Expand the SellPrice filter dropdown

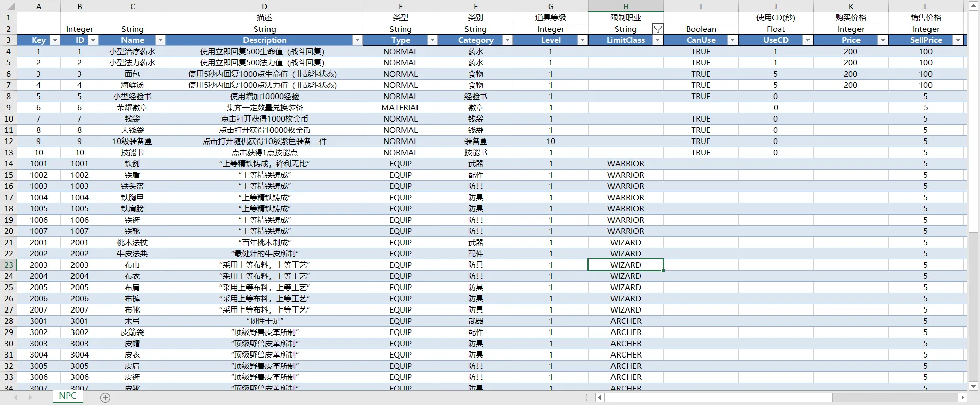pyautogui.click(x=958, y=40)
